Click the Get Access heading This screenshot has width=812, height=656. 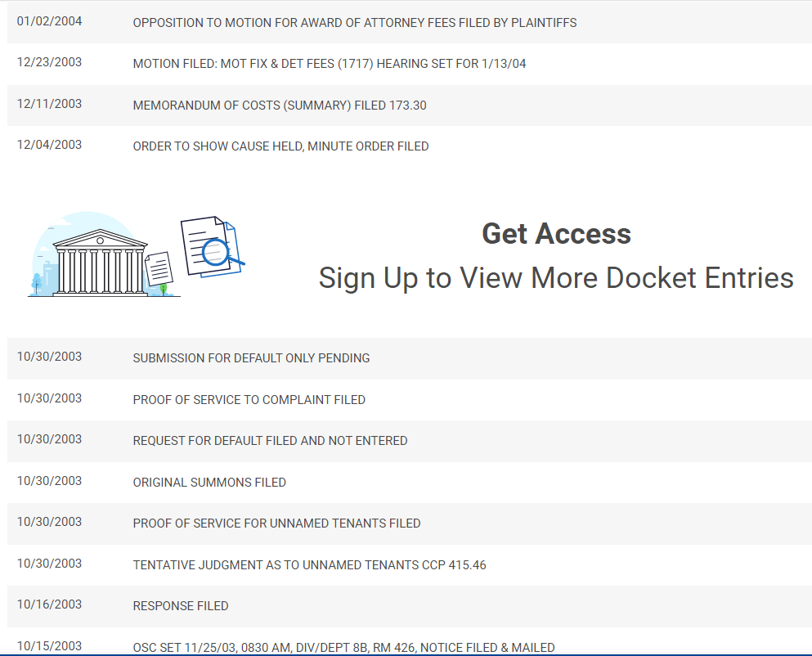coord(556,234)
